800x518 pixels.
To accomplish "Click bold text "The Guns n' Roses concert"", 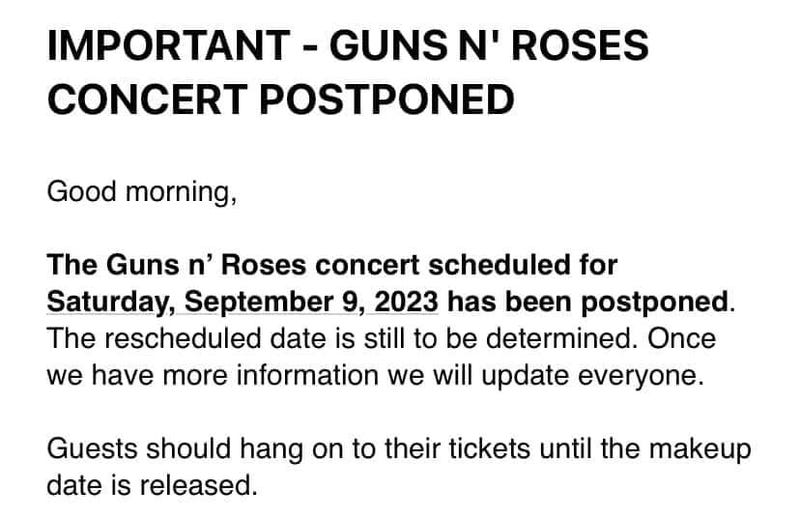I will point(222,265).
